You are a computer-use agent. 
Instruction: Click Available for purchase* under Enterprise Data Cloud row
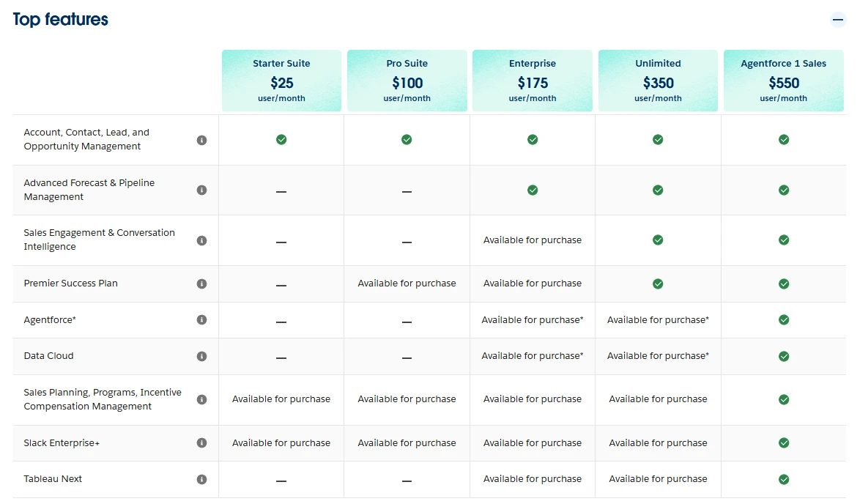533,356
